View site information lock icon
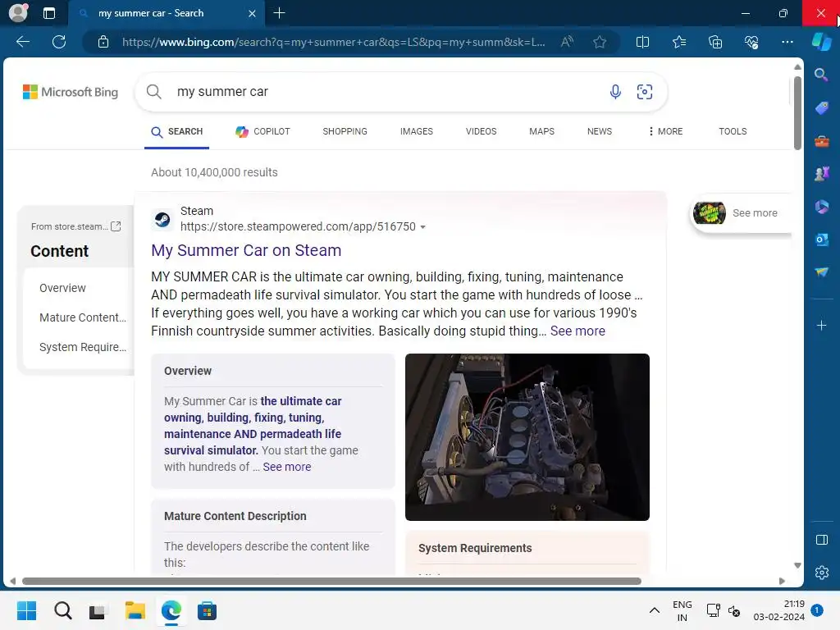The height and width of the screenshot is (630, 840). [103, 42]
